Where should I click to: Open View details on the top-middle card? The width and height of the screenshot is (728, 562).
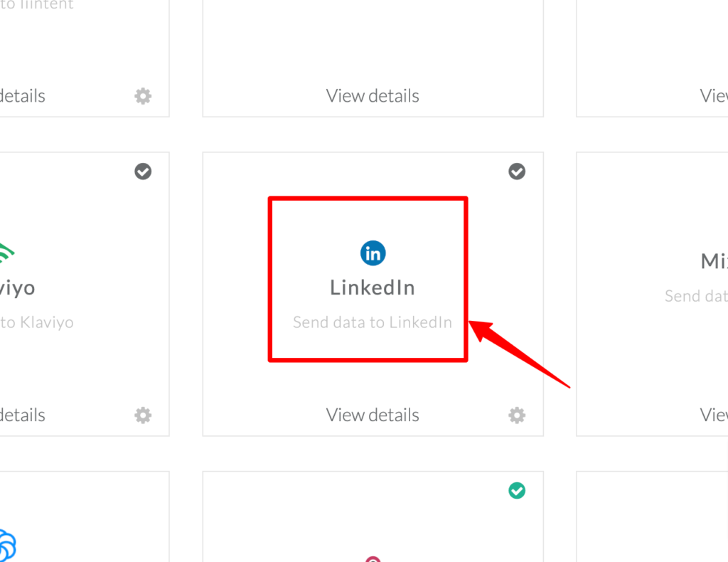coord(373,96)
